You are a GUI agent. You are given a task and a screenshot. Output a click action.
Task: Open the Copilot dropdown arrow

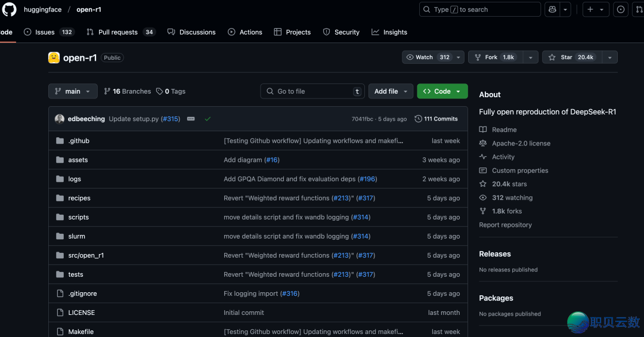tap(565, 9)
